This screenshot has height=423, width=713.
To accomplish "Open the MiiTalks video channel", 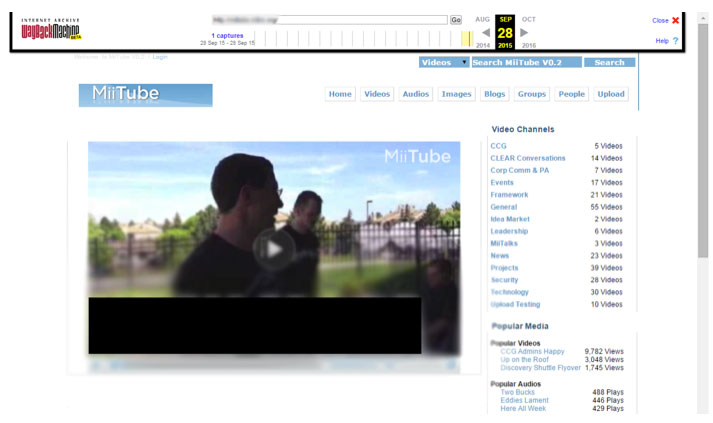I will pos(504,243).
